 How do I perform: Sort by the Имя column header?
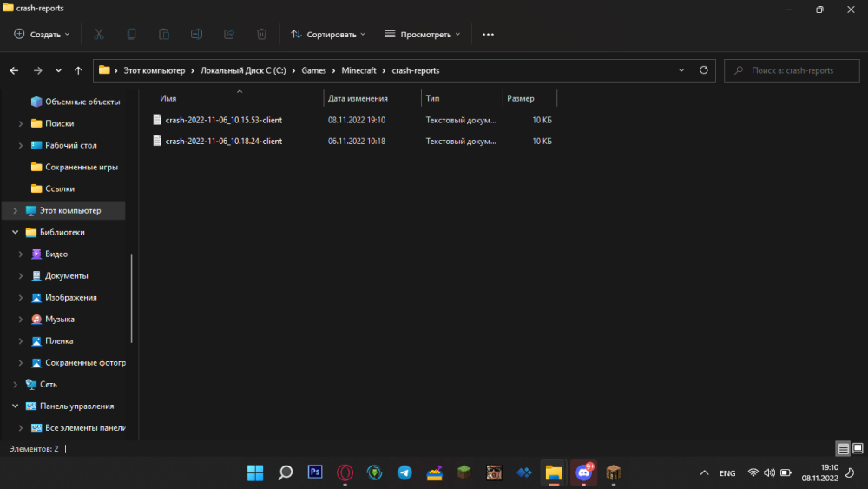[168, 98]
